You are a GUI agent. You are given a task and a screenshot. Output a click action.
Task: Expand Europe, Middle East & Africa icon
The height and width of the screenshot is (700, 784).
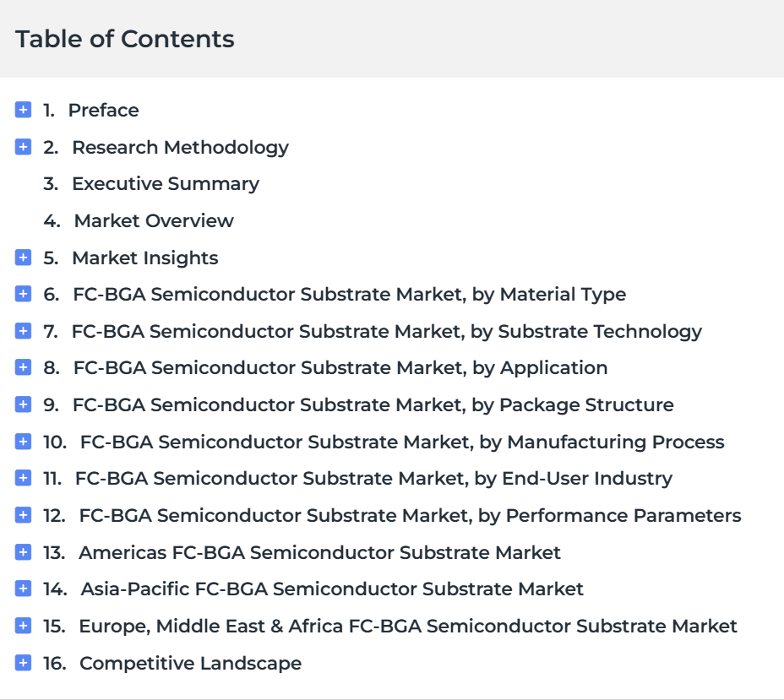tap(23, 626)
